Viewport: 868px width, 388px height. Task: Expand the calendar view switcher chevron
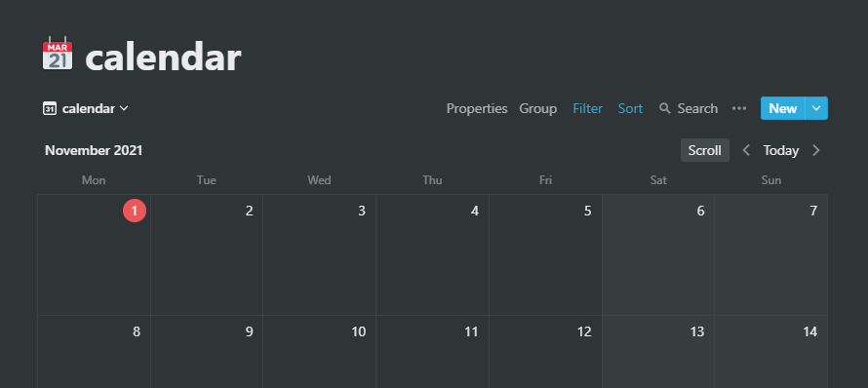click(x=124, y=108)
